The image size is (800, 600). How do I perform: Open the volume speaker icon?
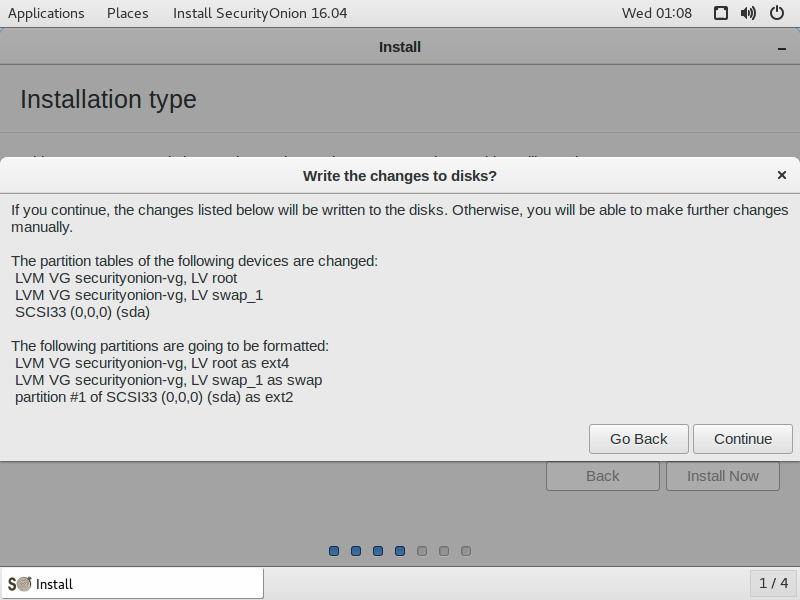point(748,13)
